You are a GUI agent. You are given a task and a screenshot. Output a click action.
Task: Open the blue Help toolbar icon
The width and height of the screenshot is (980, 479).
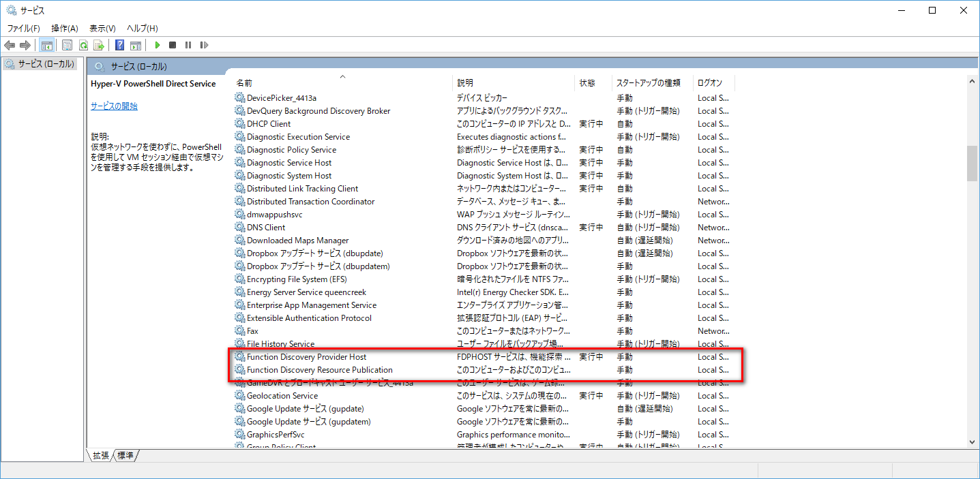[119, 45]
